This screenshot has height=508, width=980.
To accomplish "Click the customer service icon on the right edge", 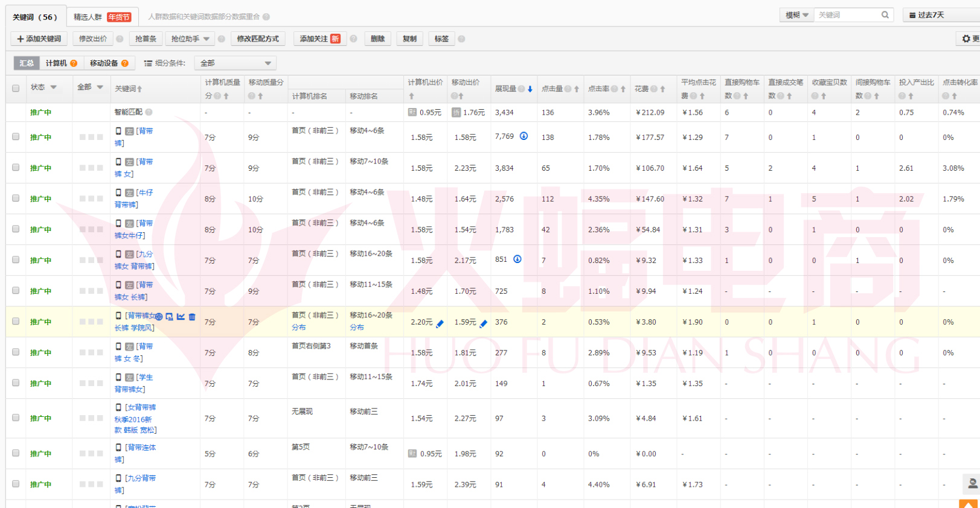I will 972,484.
